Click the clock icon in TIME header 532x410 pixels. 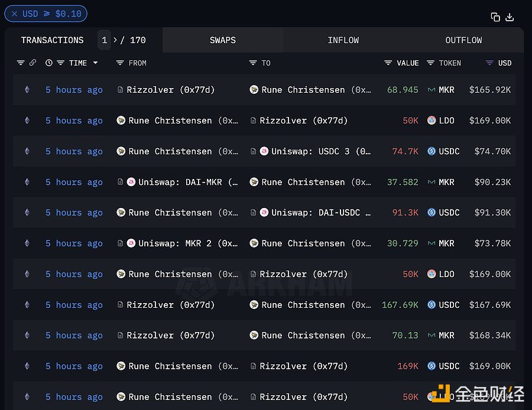coord(49,63)
